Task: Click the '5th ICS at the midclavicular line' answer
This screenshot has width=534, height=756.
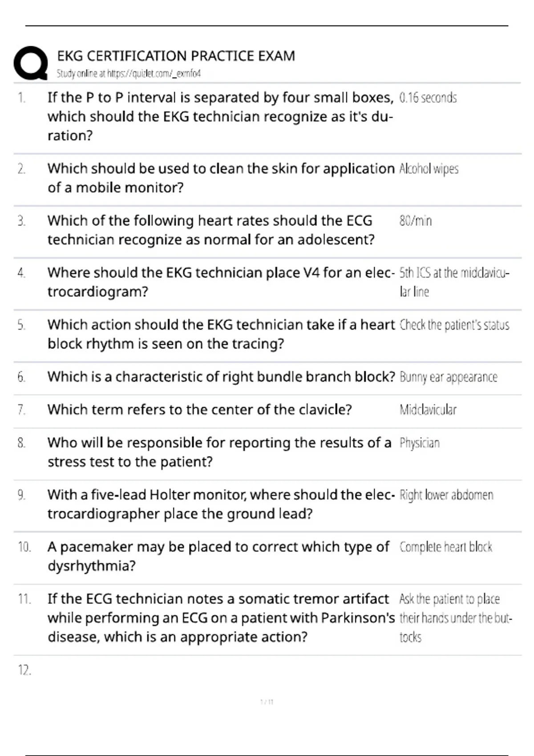Action: pos(454,282)
